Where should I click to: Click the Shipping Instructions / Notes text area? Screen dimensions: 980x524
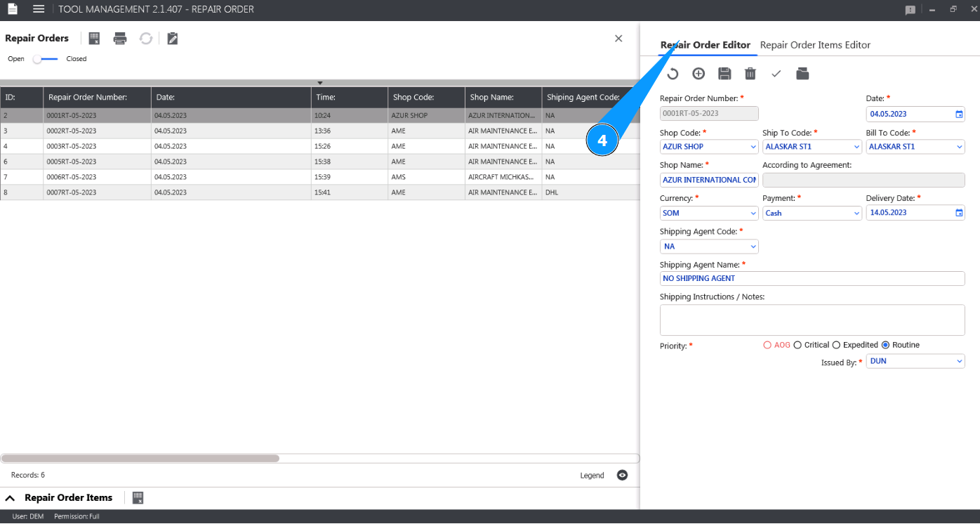pyautogui.click(x=812, y=320)
